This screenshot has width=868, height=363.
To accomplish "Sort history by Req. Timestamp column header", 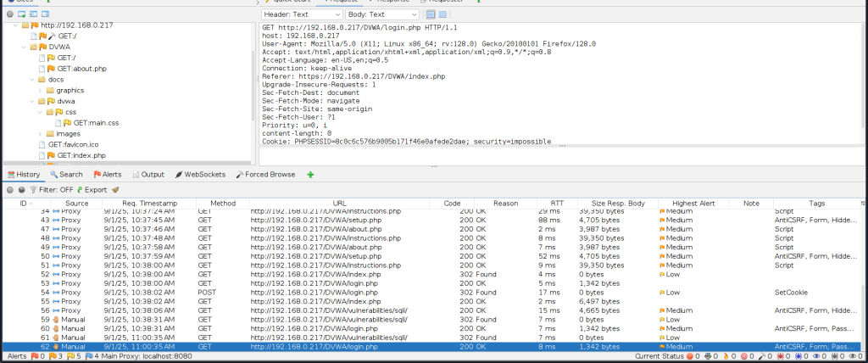I will click(x=149, y=204).
